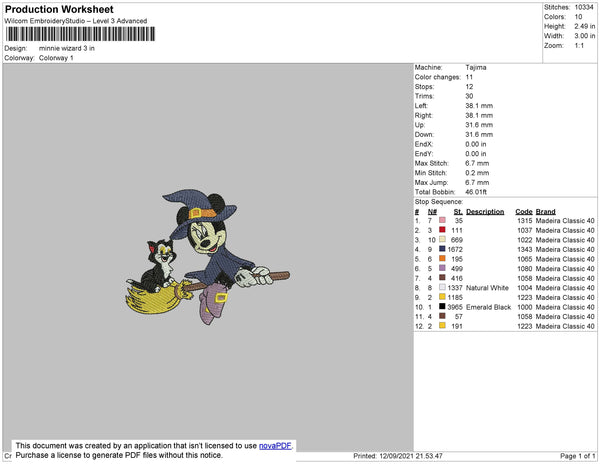Click the red swatch with code 1037
Viewport: 600px width, 464px height.
click(442, 230)
